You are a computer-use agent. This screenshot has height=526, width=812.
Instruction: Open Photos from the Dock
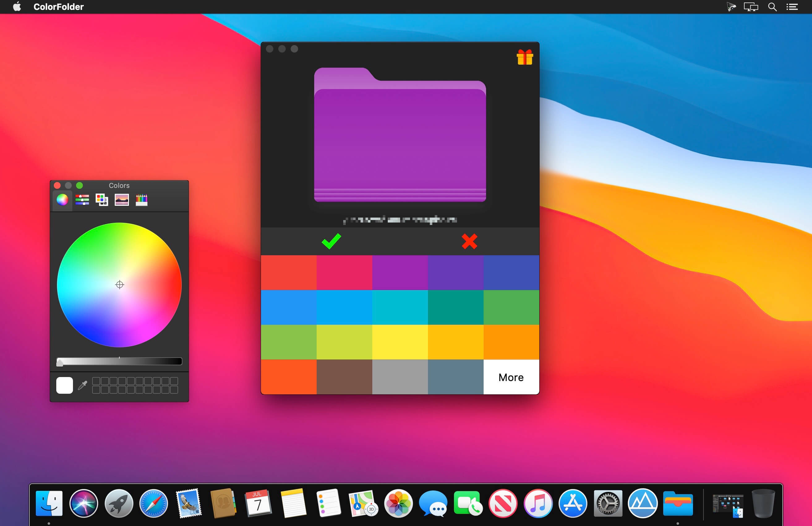(x=398, y=503)
